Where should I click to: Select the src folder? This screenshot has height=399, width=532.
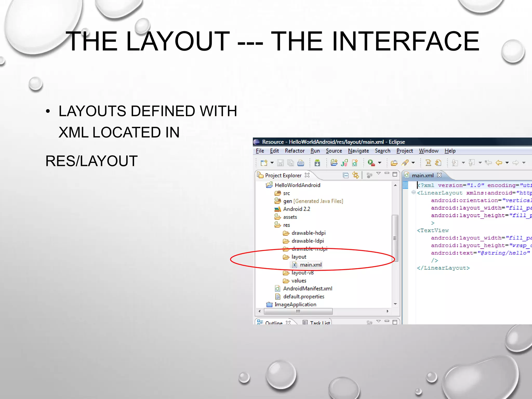tap(286, 193)
